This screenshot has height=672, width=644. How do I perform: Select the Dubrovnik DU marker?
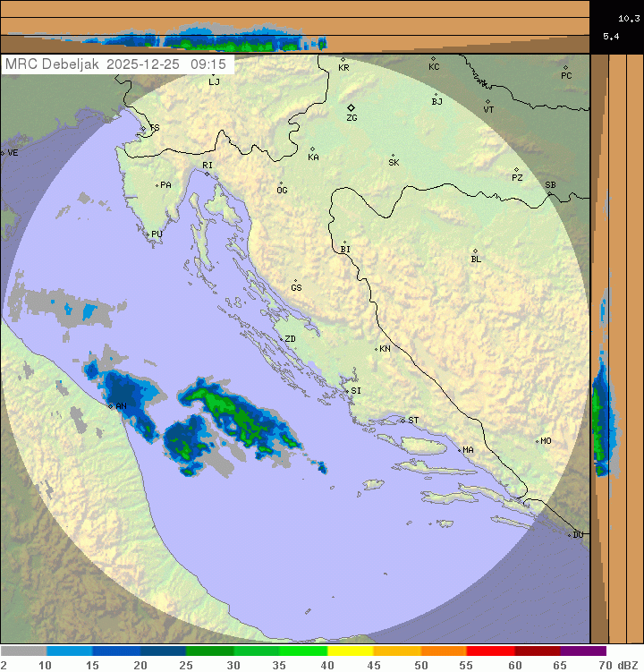pos(571,535)
